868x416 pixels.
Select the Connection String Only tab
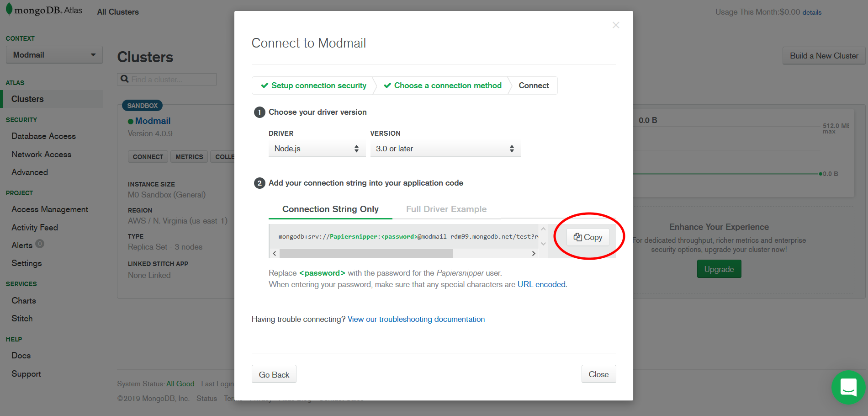[x=330, y=209]
